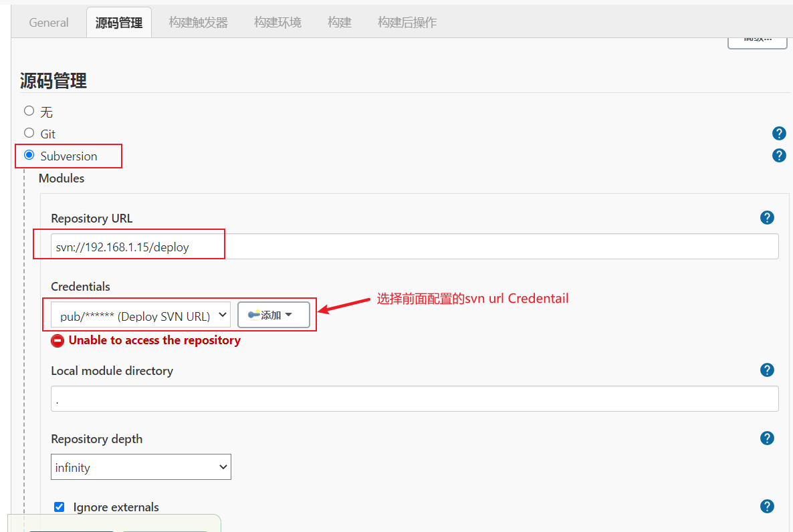The width and height of the screenshot is (793, 532).
Task: Expand the 添加 dropdown arrow
Action: click(x=289, y=314)
